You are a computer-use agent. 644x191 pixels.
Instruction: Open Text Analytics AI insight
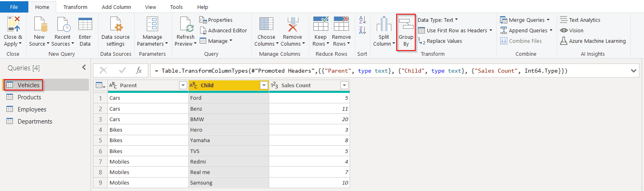click(580, 20)
